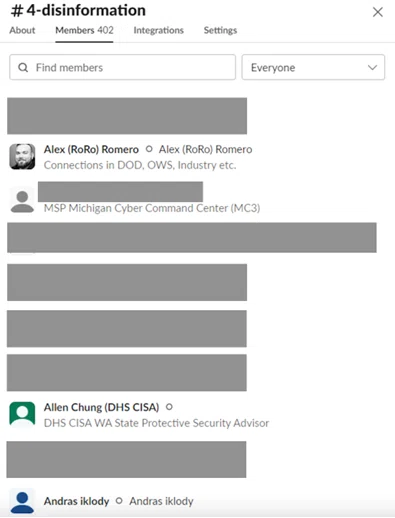Switch to the About tab
Screen dimensions: 395x518
(x=22, y=30)
